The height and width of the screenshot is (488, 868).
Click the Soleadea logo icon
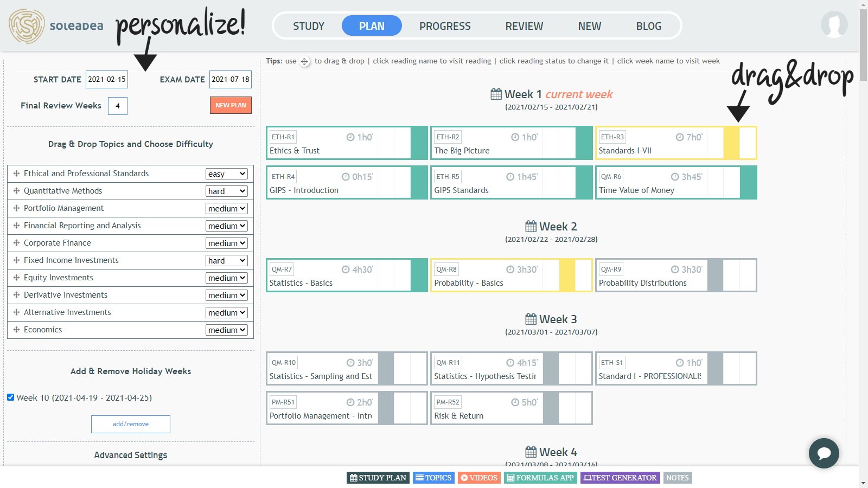pyautogui.click(x=27, y=26)
